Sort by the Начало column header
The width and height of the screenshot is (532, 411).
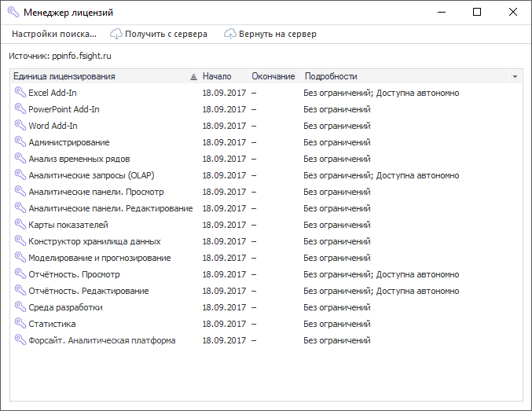click(x=217, y=76)
